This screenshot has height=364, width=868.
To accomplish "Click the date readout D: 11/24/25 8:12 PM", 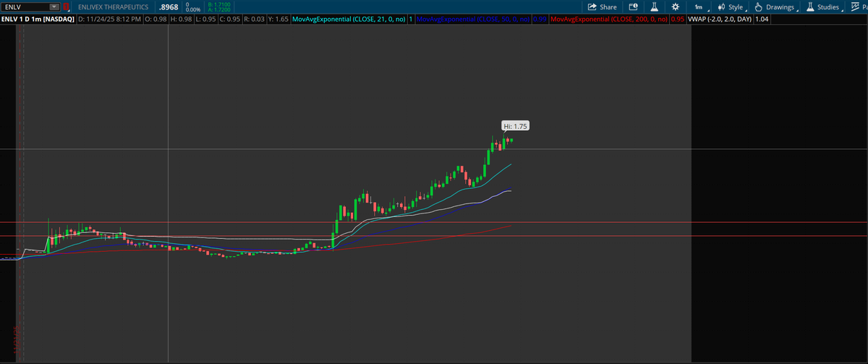I will [109, 18].
